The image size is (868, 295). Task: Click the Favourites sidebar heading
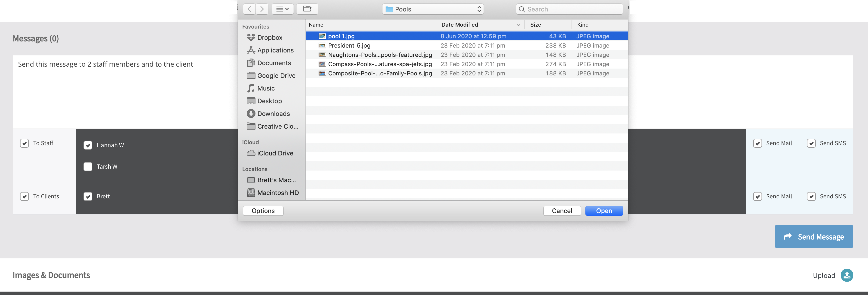255,27
